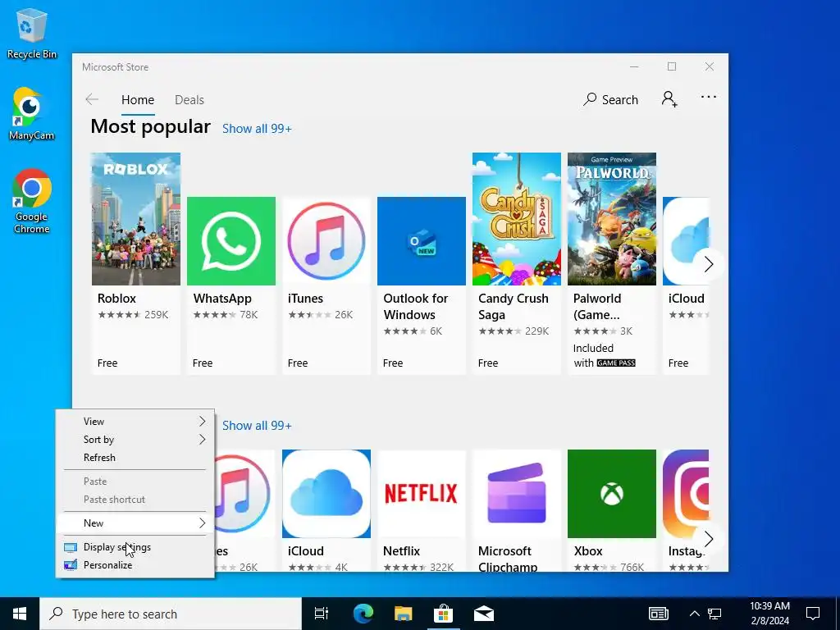Click the Type here to search box
Viewport: 840px width, 630px height.
click(171, 614)
